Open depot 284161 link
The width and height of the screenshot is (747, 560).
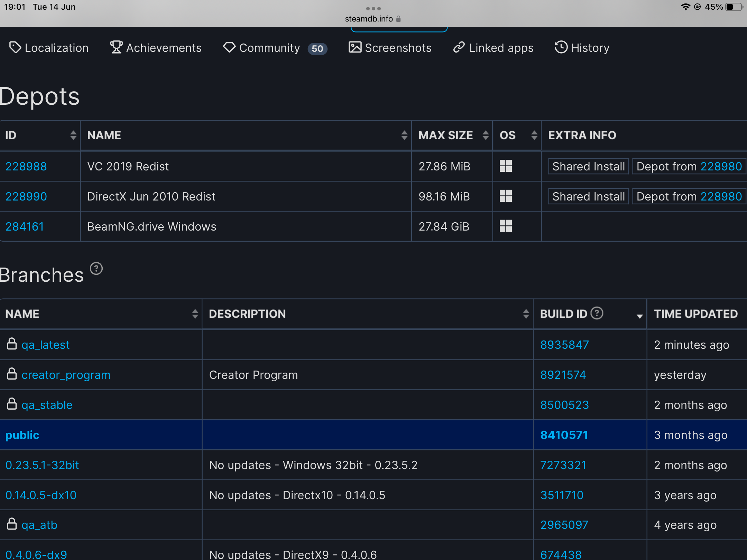[25, 226]
